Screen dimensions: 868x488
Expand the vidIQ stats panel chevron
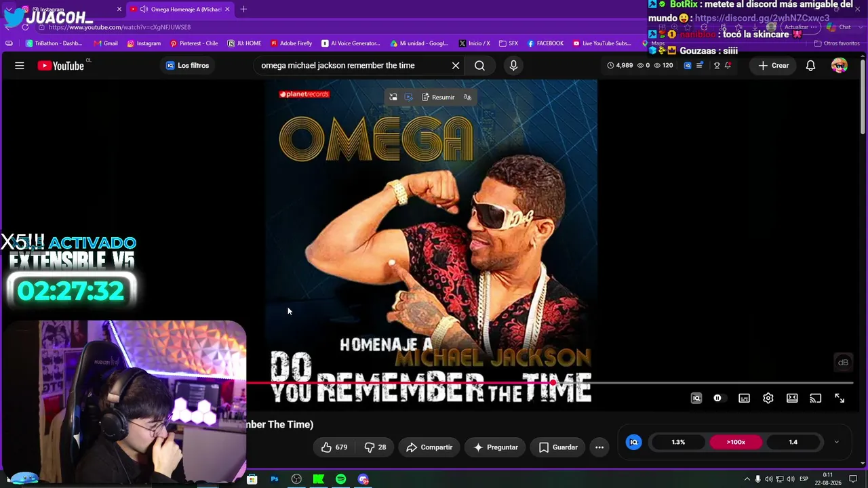836,443
